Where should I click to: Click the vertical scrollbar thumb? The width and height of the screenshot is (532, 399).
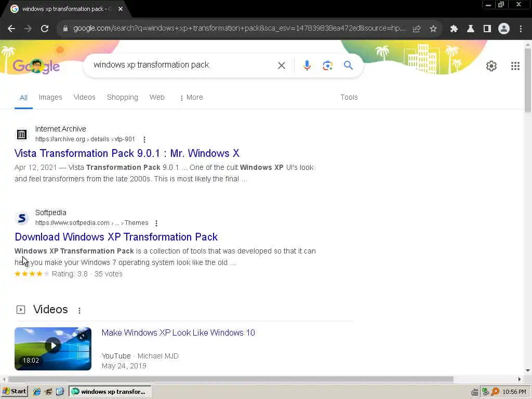point(528,80)
